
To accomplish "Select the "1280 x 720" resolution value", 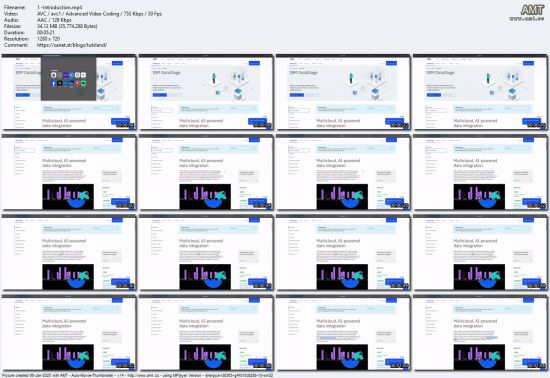I will [x=48, y=39].
